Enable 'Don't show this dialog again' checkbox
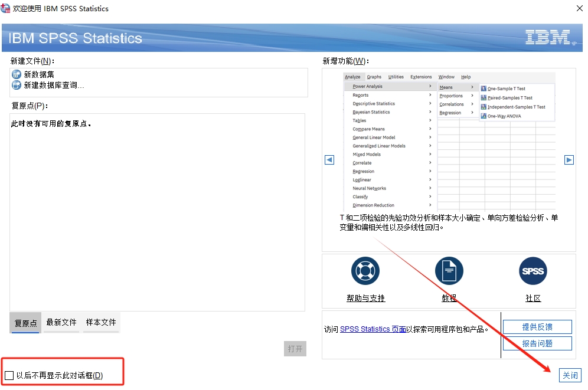Image resolution: width=588 pixels, height=390 pixels. click(x=9, y=375)
